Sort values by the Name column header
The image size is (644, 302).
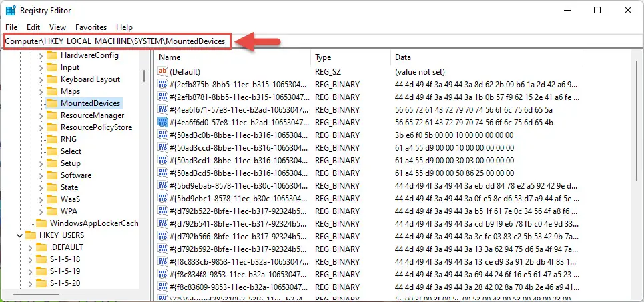click(x=233, y=57)
